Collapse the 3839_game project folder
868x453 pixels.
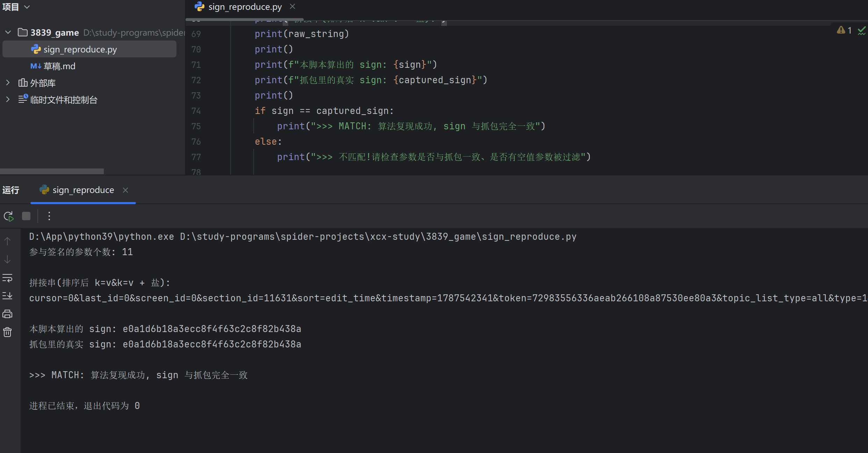8,33
